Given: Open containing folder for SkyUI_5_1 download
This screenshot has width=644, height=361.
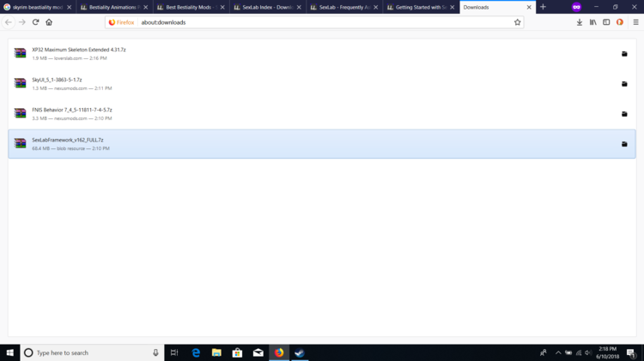Looking at the screenshot, I should click(x=624, y=84).
